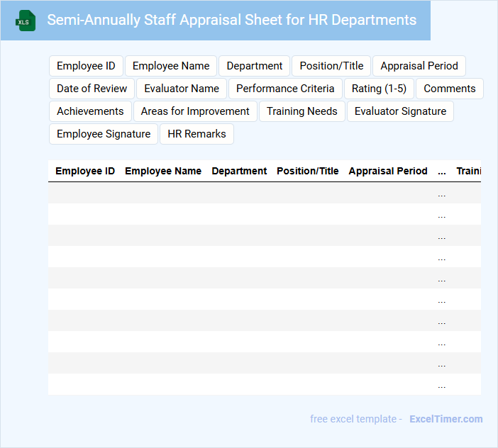
Task: Select the Performance Criteria tag
Action: 285,89
